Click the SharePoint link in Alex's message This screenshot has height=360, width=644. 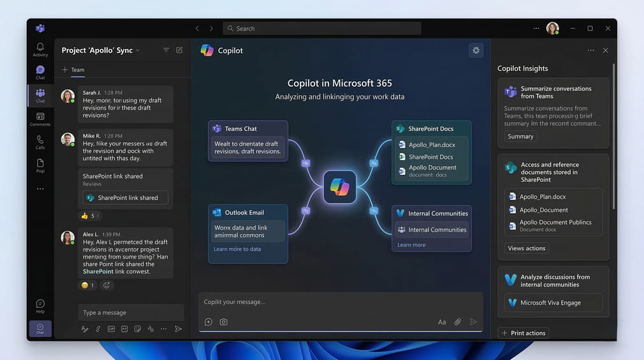98,272
